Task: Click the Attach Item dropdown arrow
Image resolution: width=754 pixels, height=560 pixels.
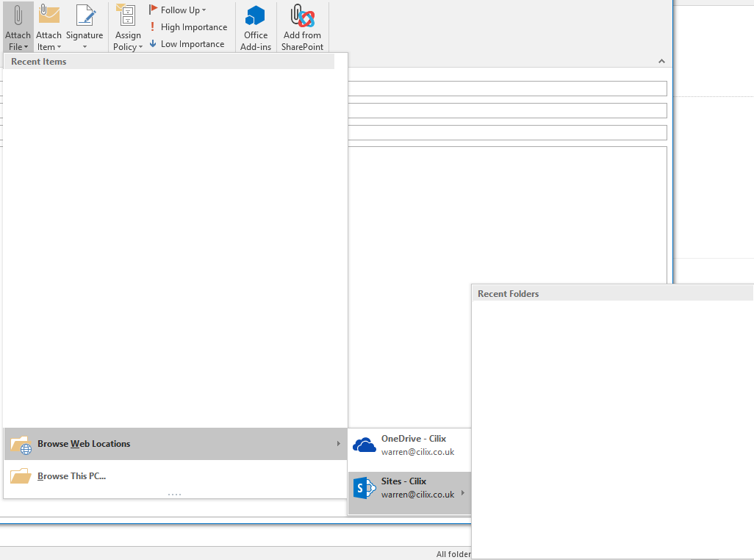Action: pos(59,47)
